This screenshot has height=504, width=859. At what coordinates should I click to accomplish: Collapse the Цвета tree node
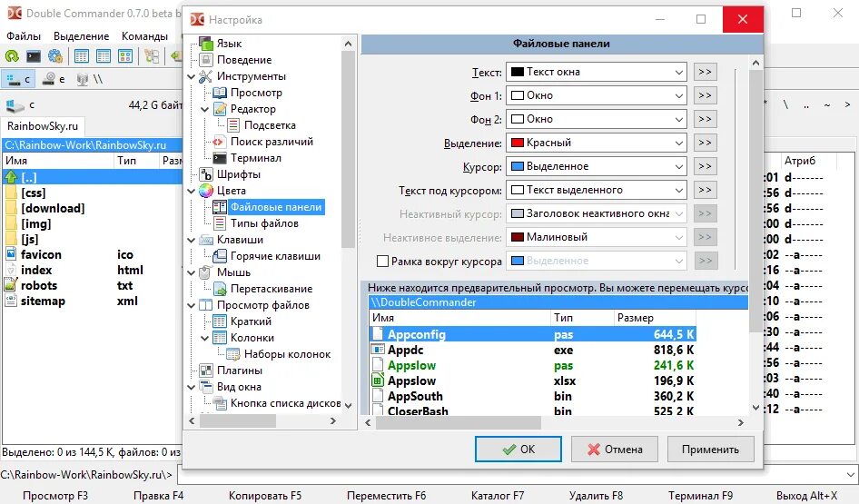click(192, 192)
